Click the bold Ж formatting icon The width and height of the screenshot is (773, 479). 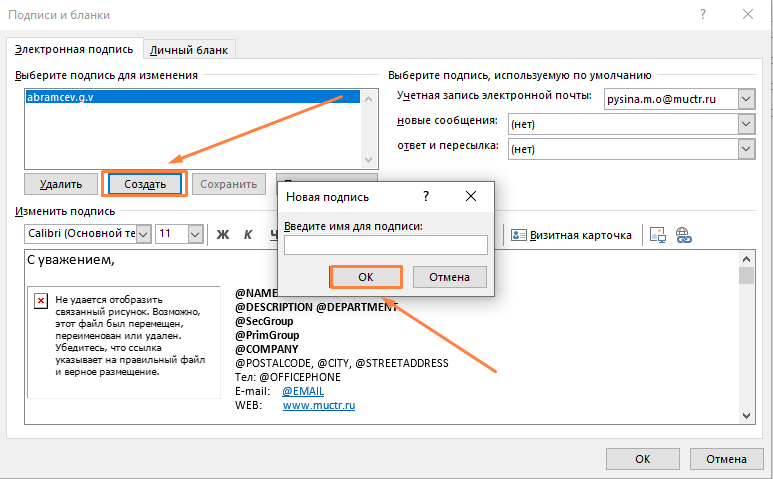(223, 234)
